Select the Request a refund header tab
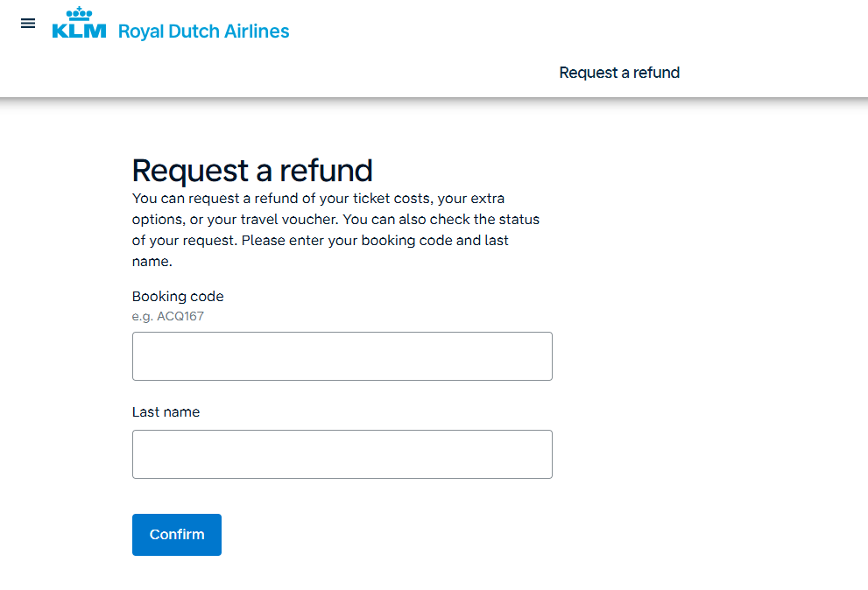The image size is (868, 590). click(x=619, y=73)
